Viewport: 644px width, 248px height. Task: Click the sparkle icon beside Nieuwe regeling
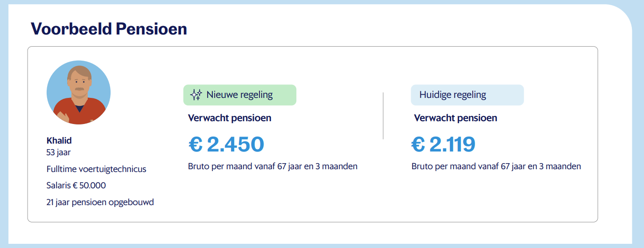[196, 95]
